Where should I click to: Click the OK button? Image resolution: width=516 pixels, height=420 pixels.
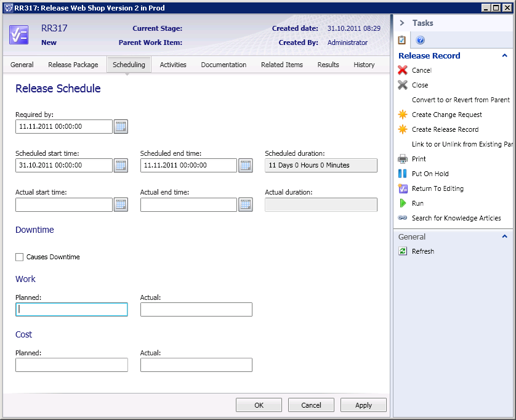[x=259, y=405]
